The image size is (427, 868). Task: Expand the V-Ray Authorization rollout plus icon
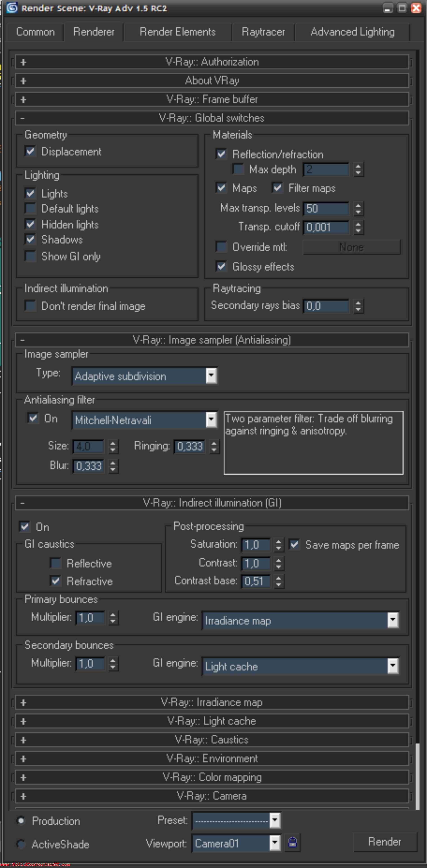(x=23, y=62)
